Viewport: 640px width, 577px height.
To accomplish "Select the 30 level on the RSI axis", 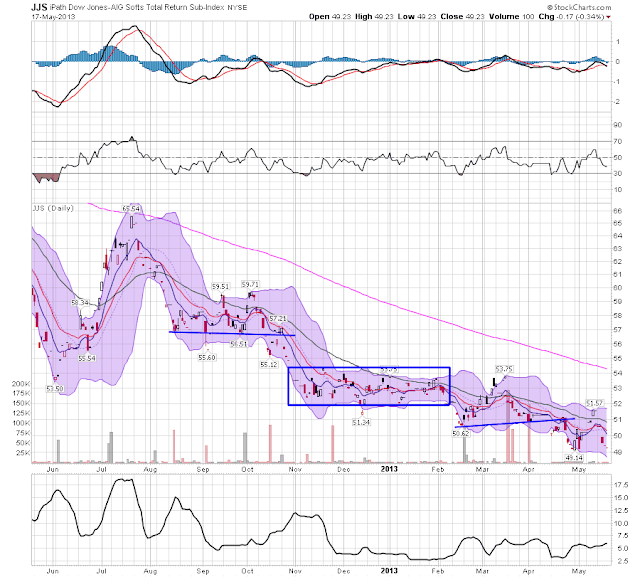I will click(618, 174).
